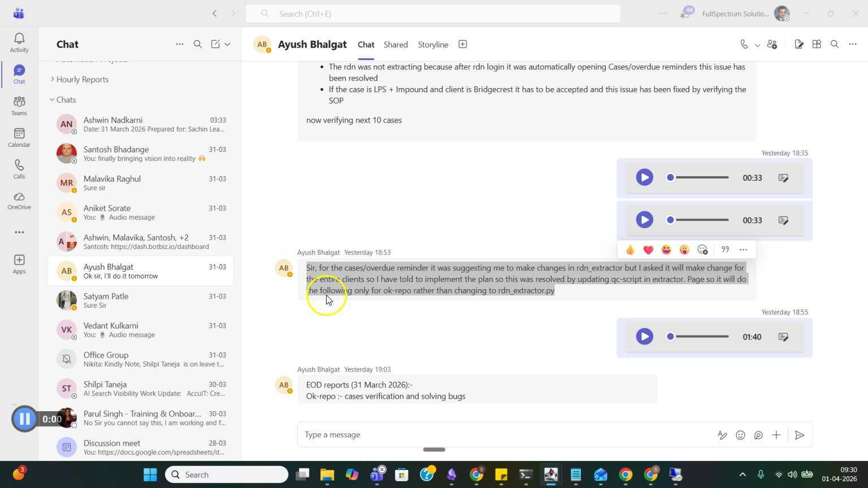868x488 pixels.
Task: Click the Windows taskbar Search box
Action: click(227, 474)
